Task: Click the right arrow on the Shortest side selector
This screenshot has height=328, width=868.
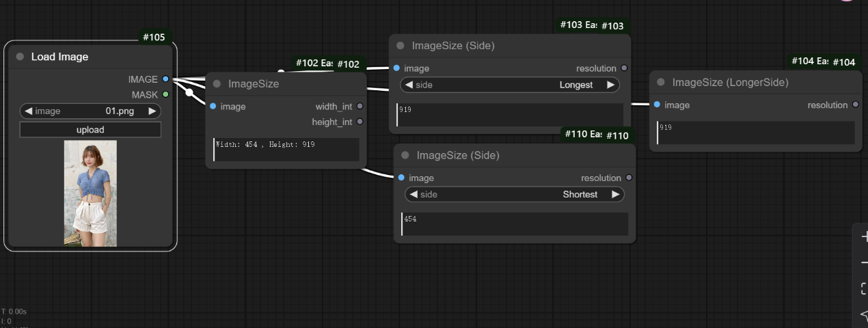Action: [x=615, y=194]
